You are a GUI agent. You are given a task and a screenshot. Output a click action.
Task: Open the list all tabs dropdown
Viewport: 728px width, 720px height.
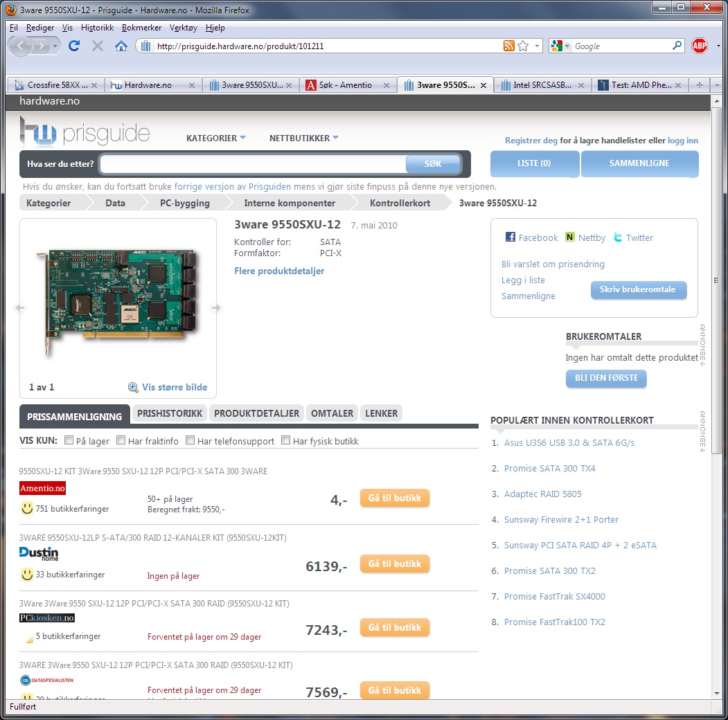click(717, 85)
